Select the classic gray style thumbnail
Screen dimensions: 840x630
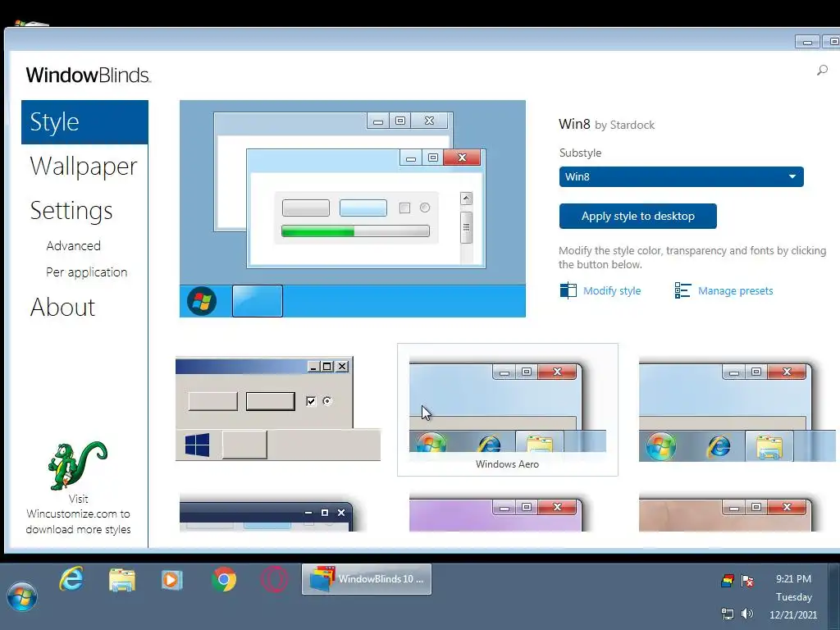point(278,409)
